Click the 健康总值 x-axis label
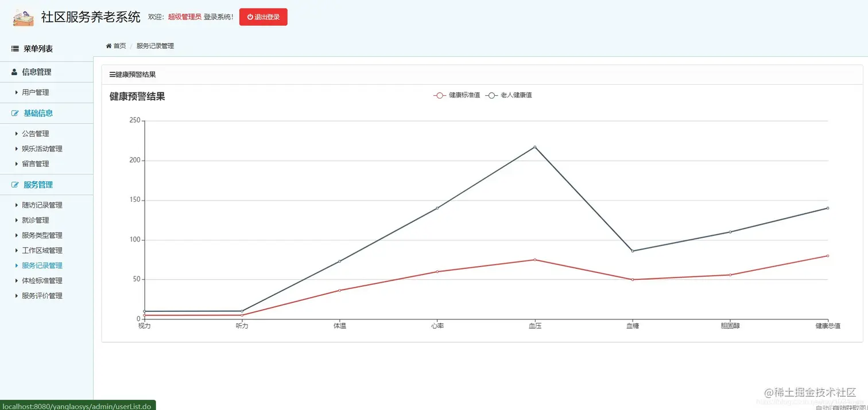 (x=828, y=326)
